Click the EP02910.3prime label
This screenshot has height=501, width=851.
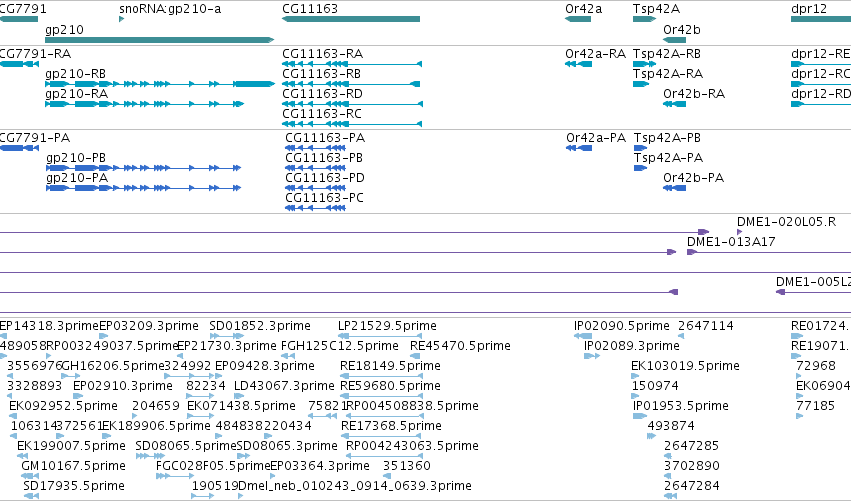(x=123, y=386)
